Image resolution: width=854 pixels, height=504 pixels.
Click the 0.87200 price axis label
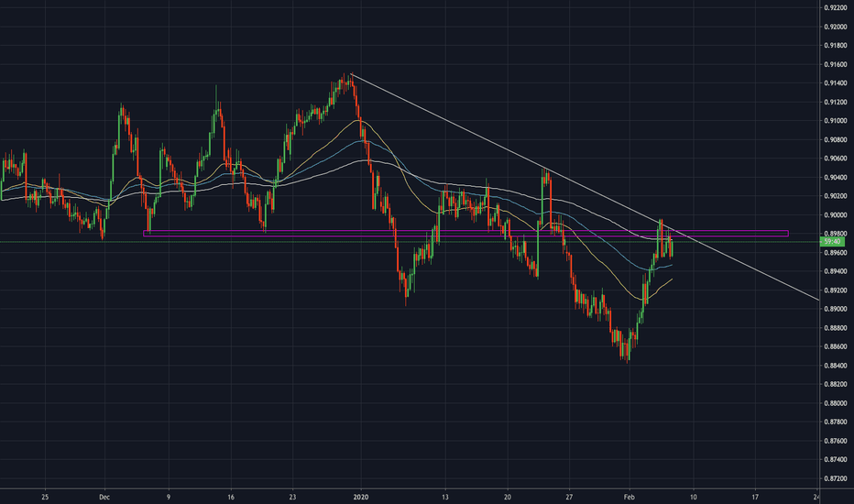[x=836, y=478]
